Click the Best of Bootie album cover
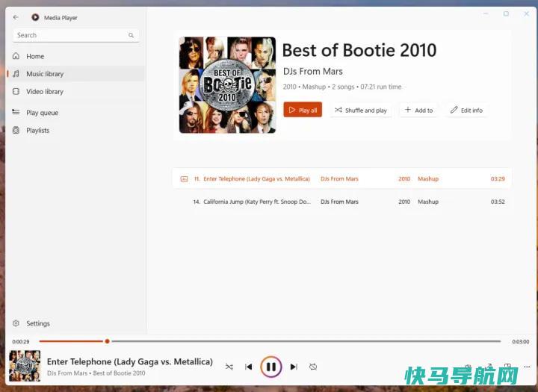This screenshot has width=538, height=392. 227,85
